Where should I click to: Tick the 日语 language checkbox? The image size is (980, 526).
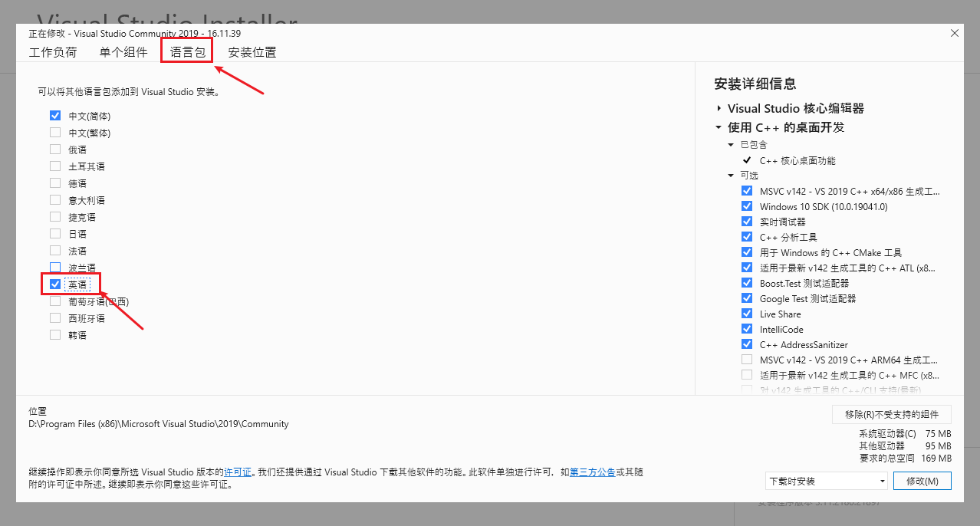55,234
